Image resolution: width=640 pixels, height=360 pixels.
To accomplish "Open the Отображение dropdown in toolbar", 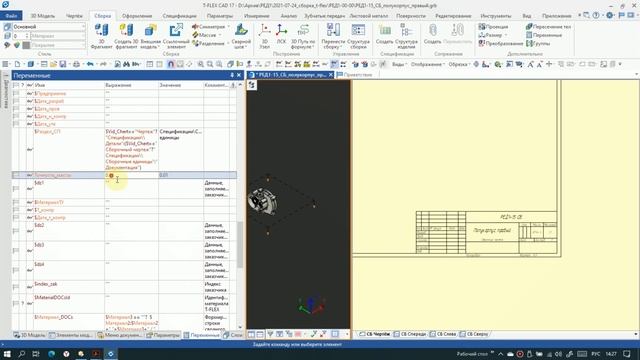I will tap(428, 64).
